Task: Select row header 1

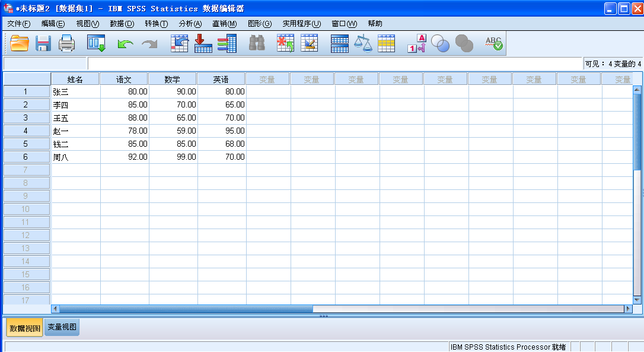Action: click(26, 91)
